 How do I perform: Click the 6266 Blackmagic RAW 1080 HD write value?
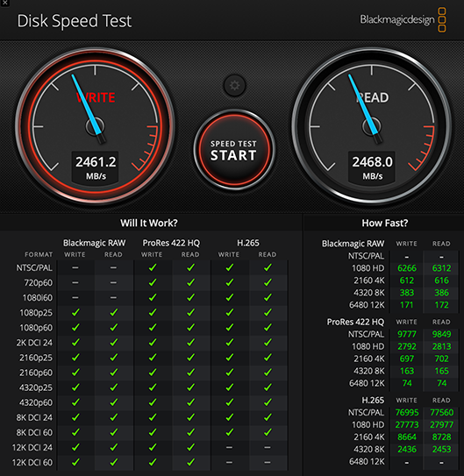407,268
